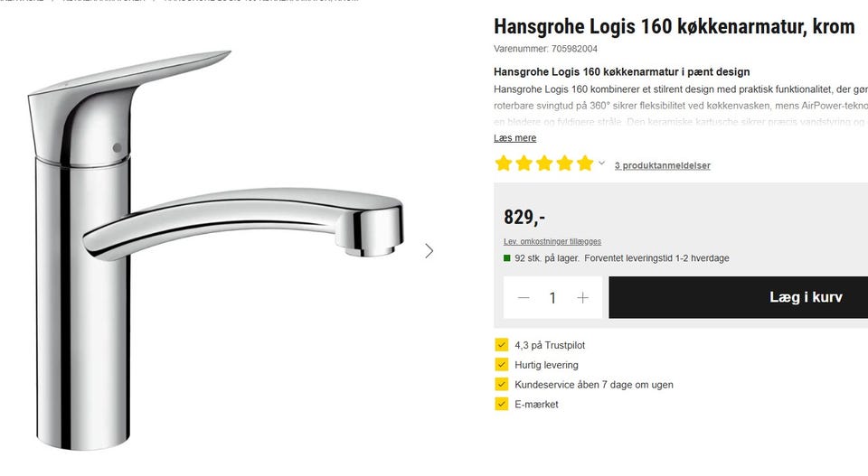Viewport: 868px width, 476px height.
Task: Click the green stock status indicator
Action: 506,258
